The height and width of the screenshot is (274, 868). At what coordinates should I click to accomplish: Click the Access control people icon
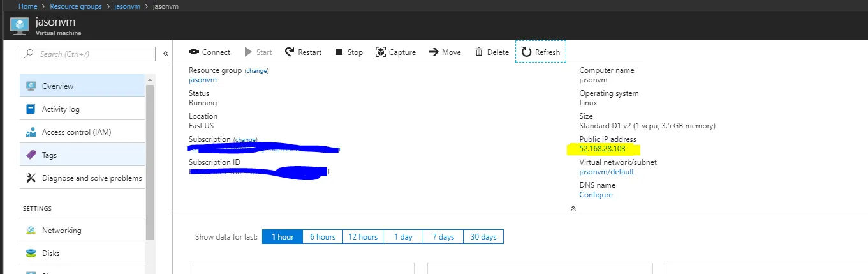(31, 132)
